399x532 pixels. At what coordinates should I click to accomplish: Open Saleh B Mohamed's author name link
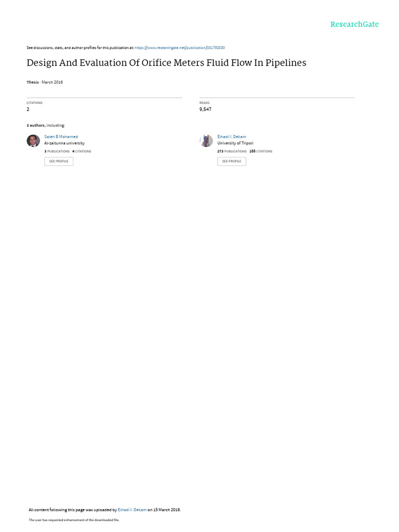click(61, 137)
